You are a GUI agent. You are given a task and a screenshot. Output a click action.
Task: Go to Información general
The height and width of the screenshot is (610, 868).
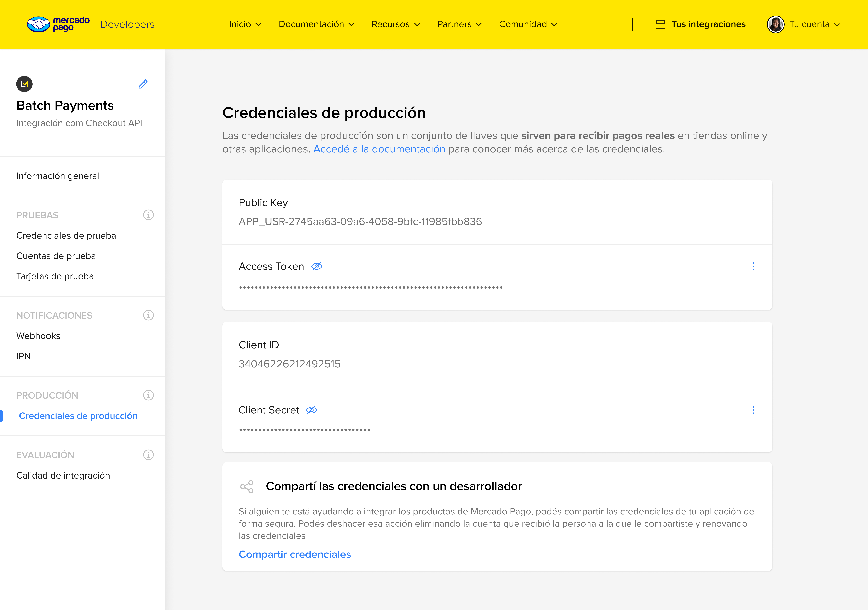(x=58, y=176)
